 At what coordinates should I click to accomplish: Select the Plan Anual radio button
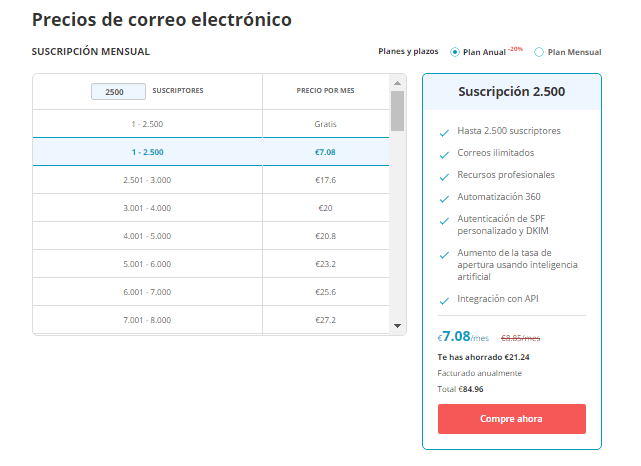[456, 52]
